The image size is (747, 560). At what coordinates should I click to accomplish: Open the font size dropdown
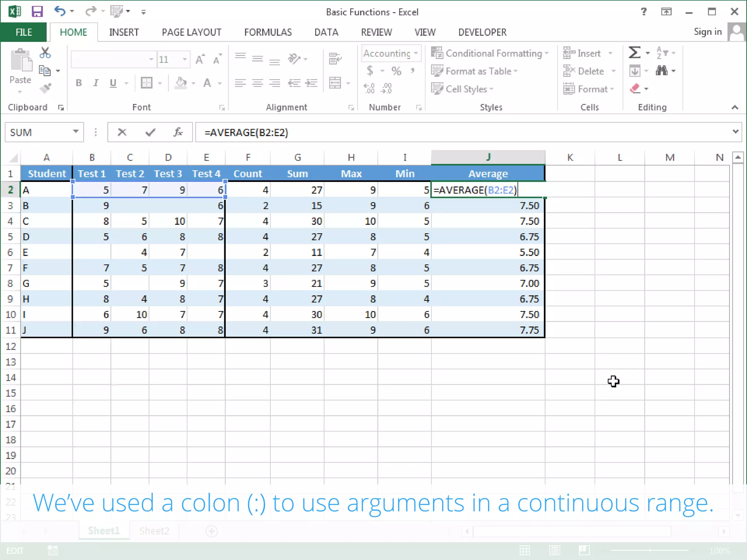coord(185,59)
